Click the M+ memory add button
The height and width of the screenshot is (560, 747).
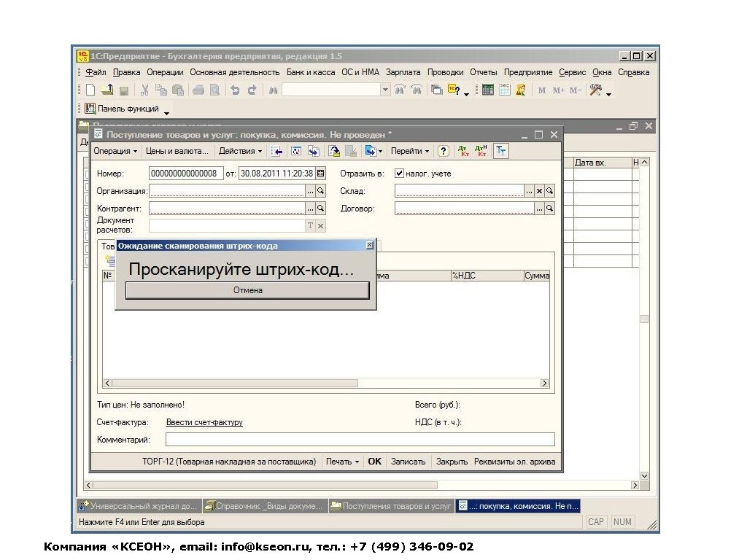tap(558, 90)
